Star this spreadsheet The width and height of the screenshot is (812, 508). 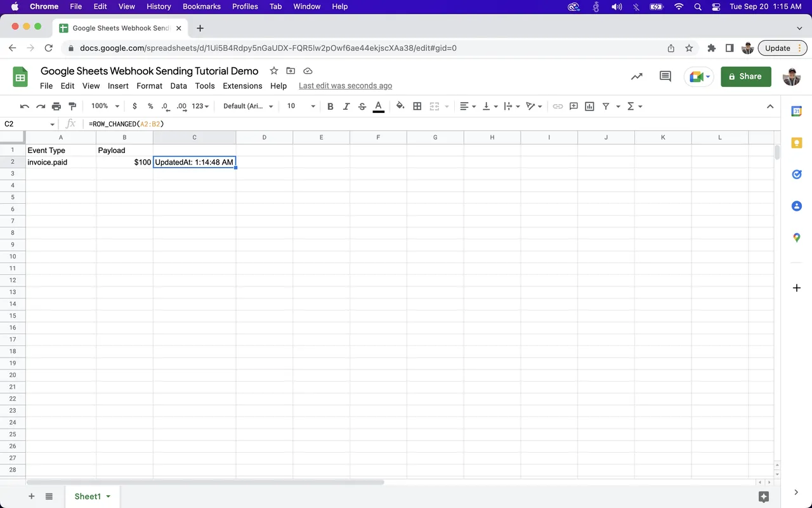coord(274,70)
